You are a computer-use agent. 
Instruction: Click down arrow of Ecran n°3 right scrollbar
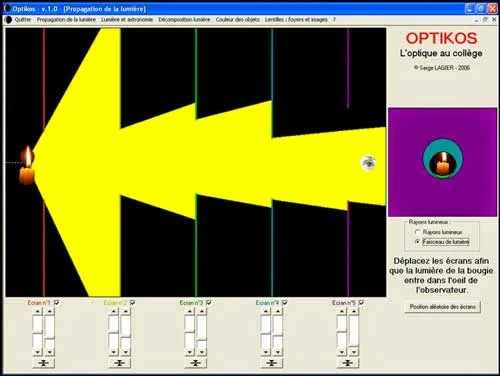(202, 352)
